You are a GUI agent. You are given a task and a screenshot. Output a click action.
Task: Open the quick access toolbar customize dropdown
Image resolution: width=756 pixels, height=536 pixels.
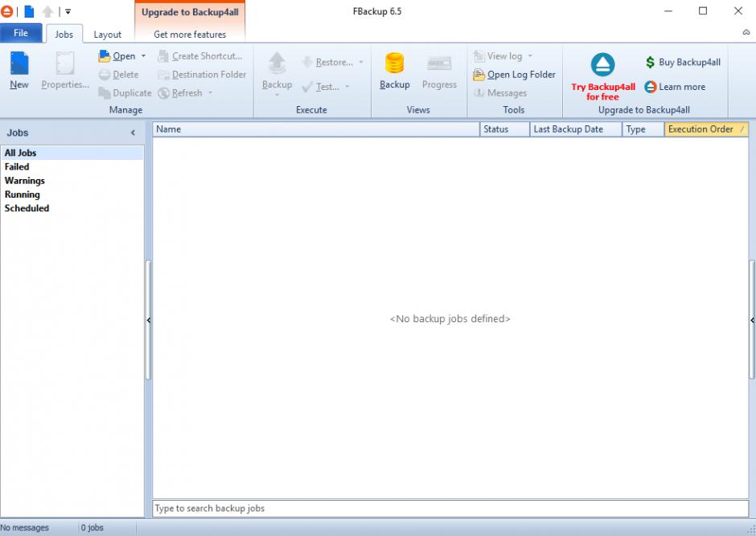tap(68, 11)
